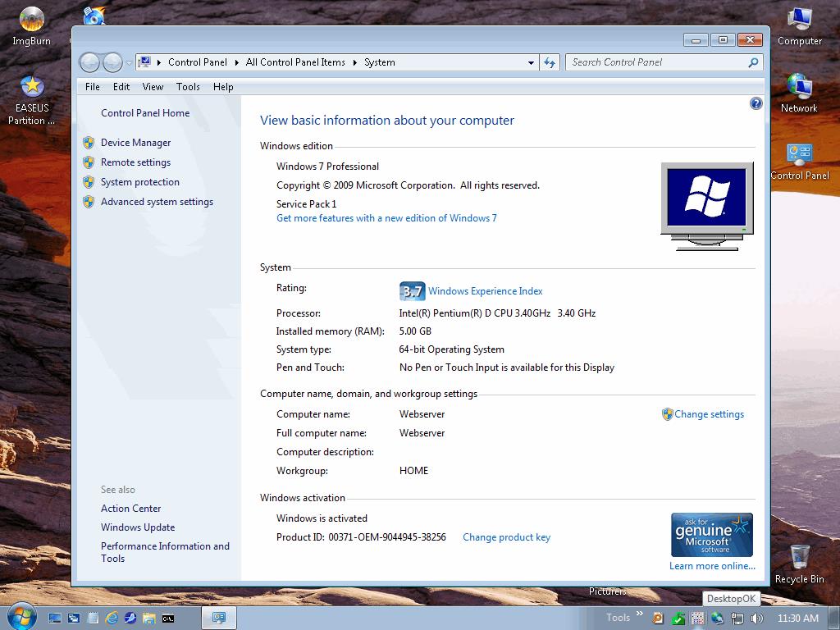Open the Help menu
840x630 pixels.
[x=223, y=87]
